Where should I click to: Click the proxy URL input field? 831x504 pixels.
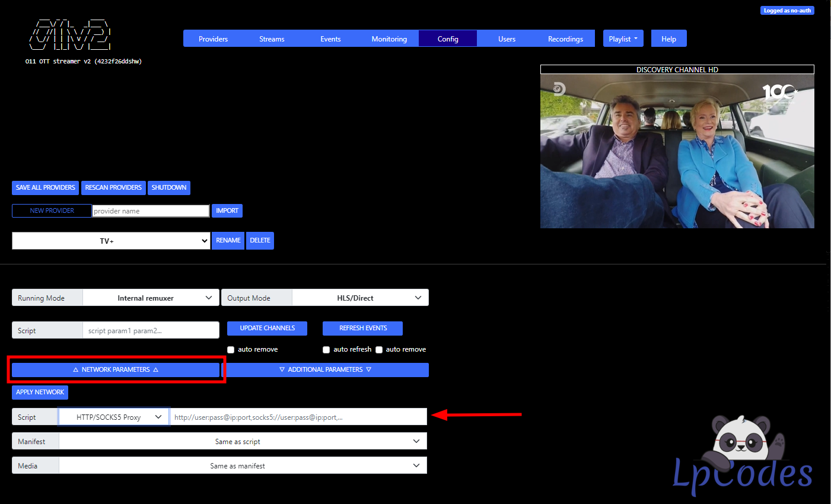(297, 416)
